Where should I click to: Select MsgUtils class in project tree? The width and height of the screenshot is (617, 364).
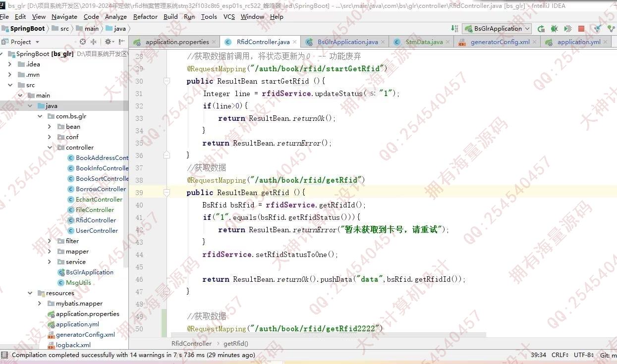78,283
